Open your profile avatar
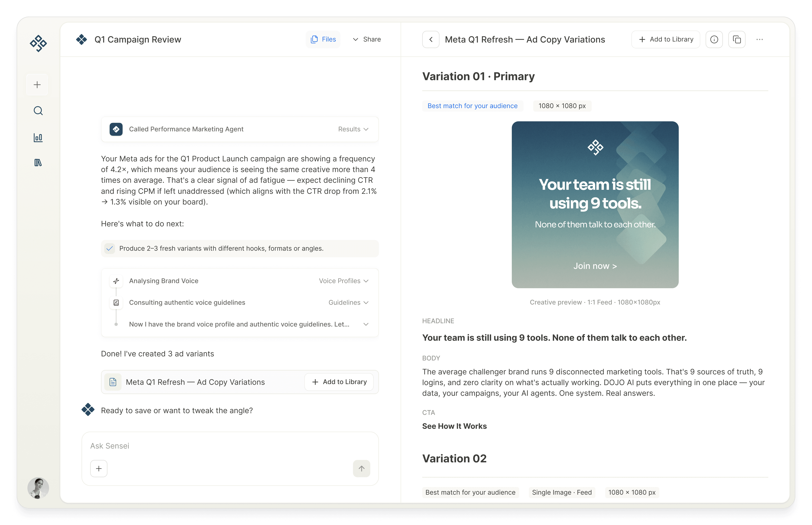 (38, 488)
